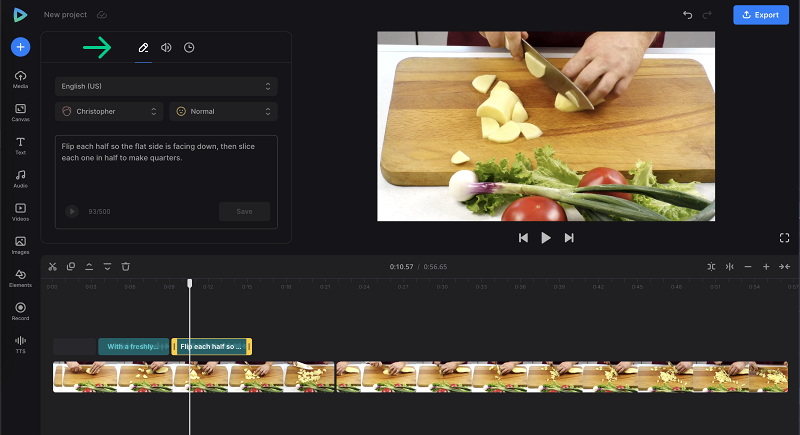Viewport: 800px width, 435px height.
Task: Click the scissors split icon
Action: pyautogui.click(x=53, y=266)
